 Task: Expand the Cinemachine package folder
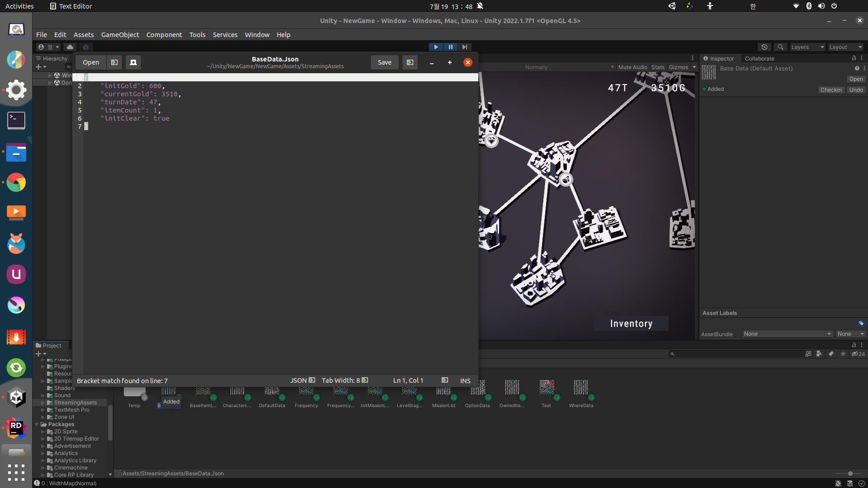[x=43, y=468]
